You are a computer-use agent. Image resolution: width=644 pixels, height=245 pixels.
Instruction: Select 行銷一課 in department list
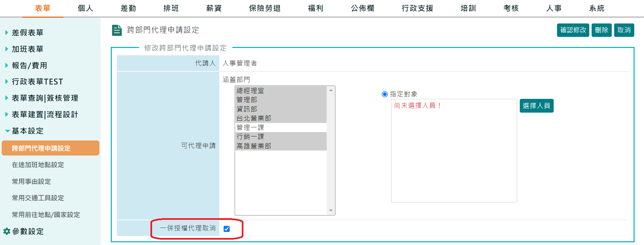(x=281, y=137)
